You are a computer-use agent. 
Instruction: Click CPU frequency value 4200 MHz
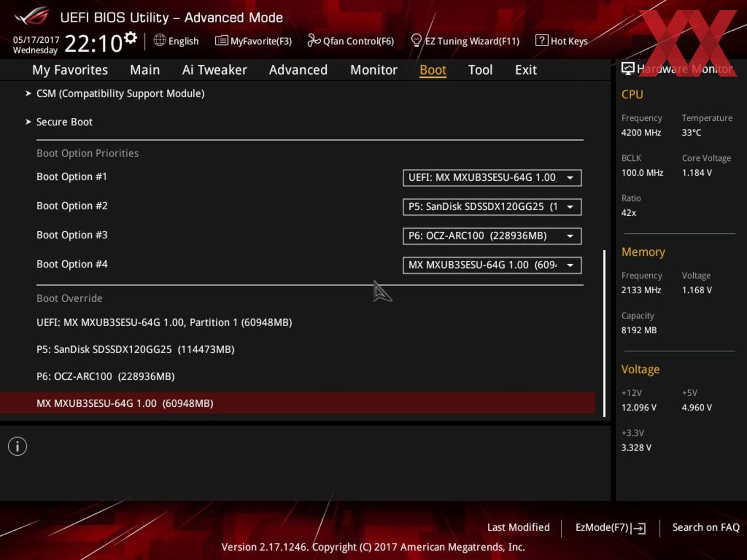(x=641, y=132)
